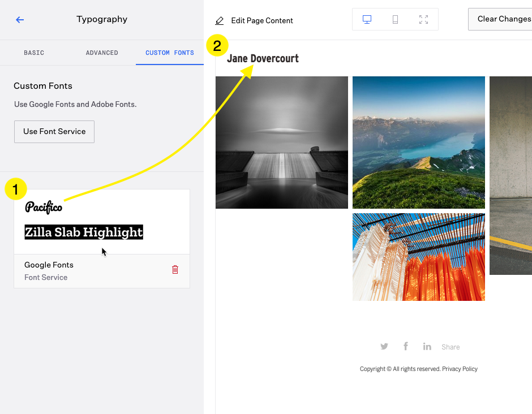Click the Google Fonts service label
Screen dimensions: 532x414
(49, 265)
